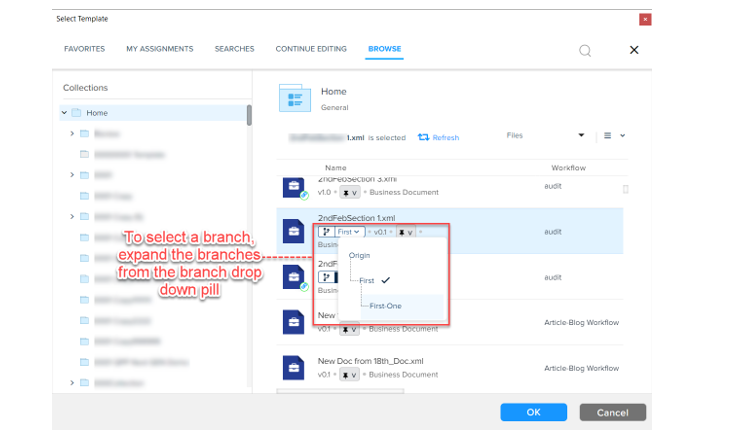Click the Refresh link
Screen dimensions: 729x441
coord(438,138)
